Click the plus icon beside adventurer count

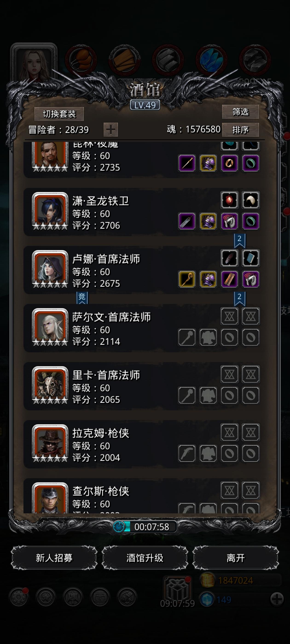[x=111, y=129]
